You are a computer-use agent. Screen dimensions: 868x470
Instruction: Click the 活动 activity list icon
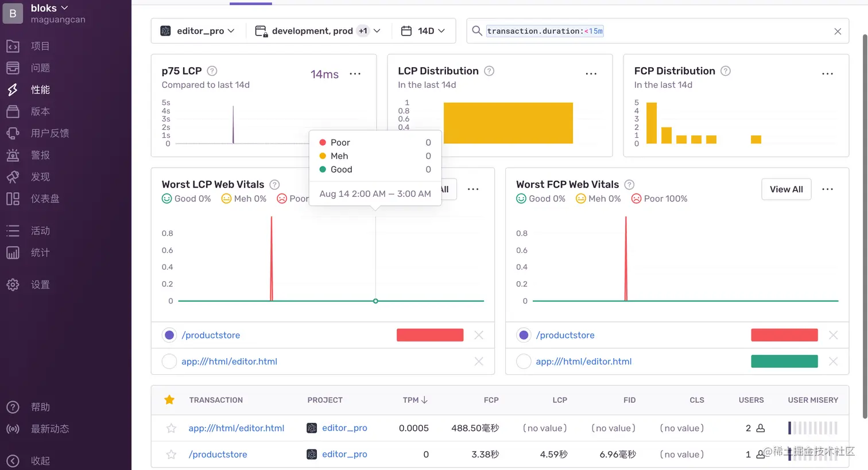pos(13,231)
